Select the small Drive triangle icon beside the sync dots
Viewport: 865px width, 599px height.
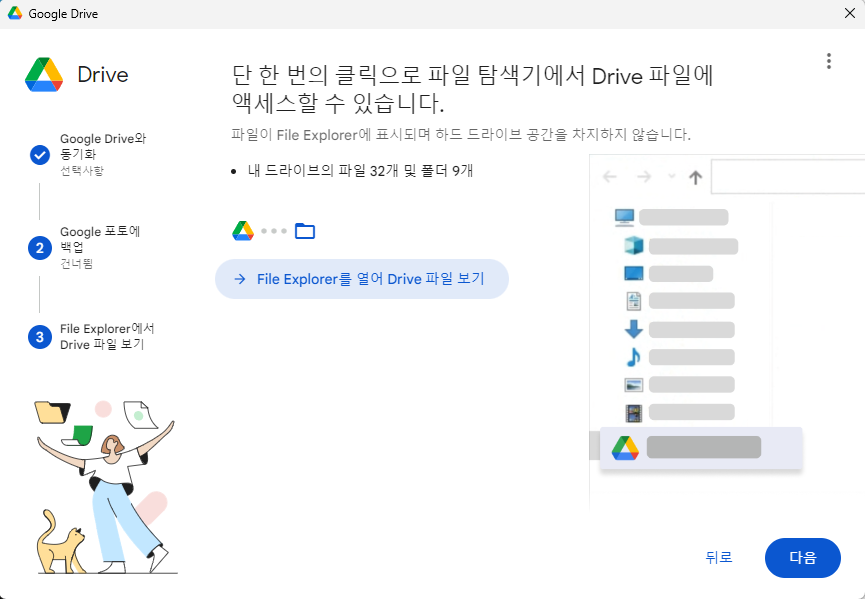coord(244,230)
